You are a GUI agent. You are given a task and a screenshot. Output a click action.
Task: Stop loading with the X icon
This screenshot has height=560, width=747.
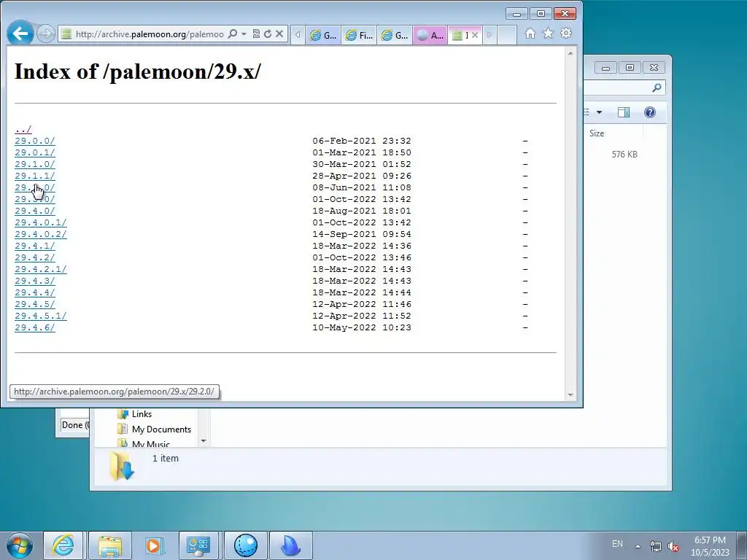(279, 34)
